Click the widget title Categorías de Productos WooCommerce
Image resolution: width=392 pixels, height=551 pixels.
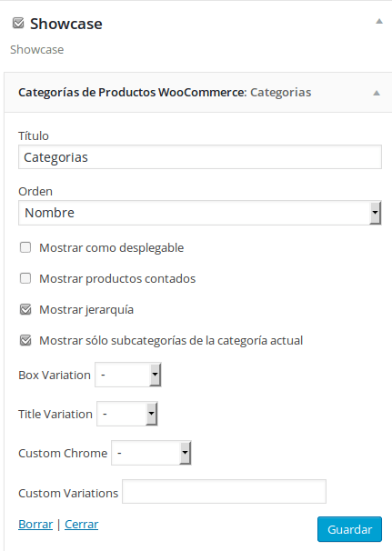[x=132, y=93]
